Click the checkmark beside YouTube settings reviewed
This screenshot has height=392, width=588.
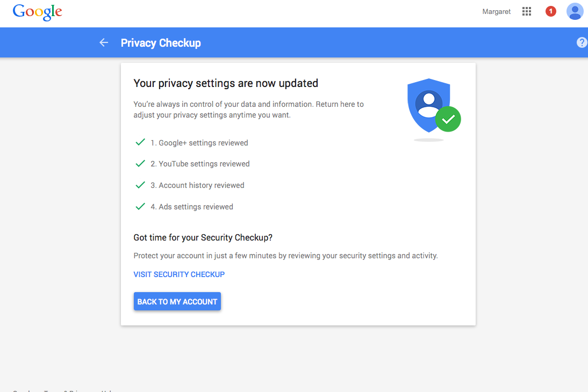click(140, 164)
